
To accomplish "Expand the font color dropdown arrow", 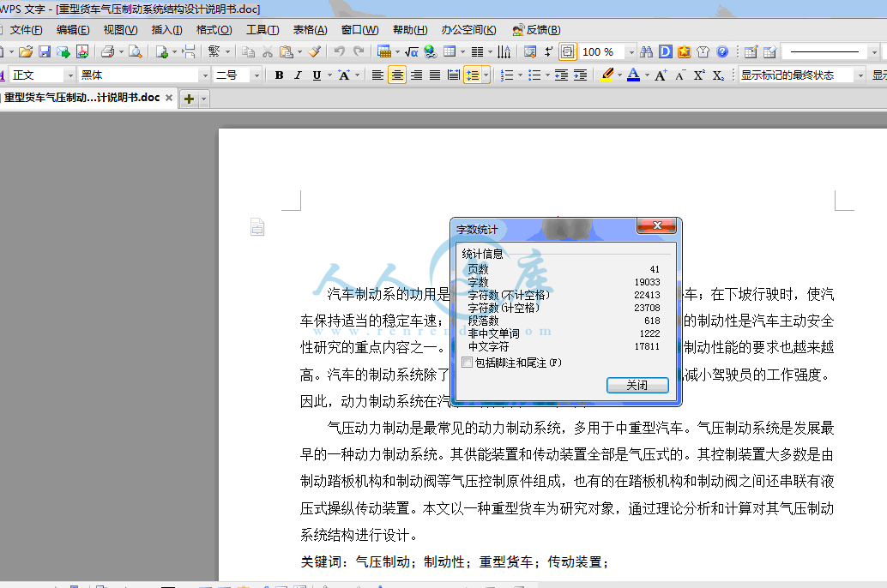I will (x=647, y=75).
